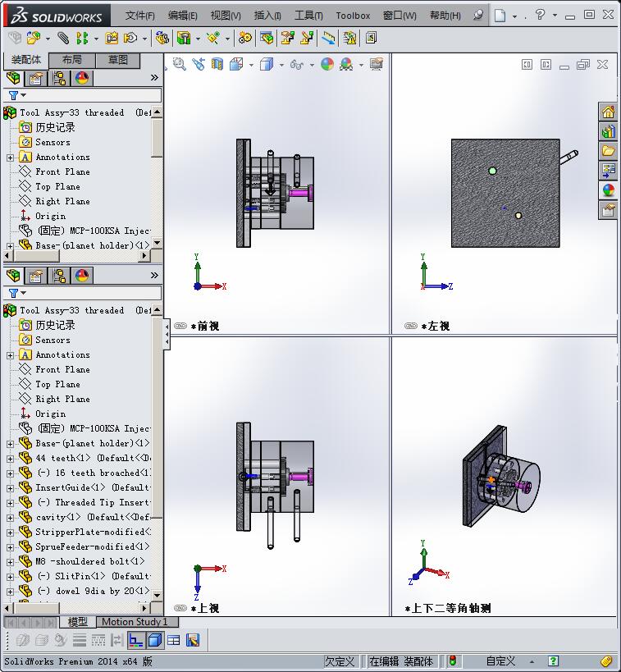Toggle the link views icon in top view
Viewport: 621px width, 672px height.
click(x=180, y=608)
